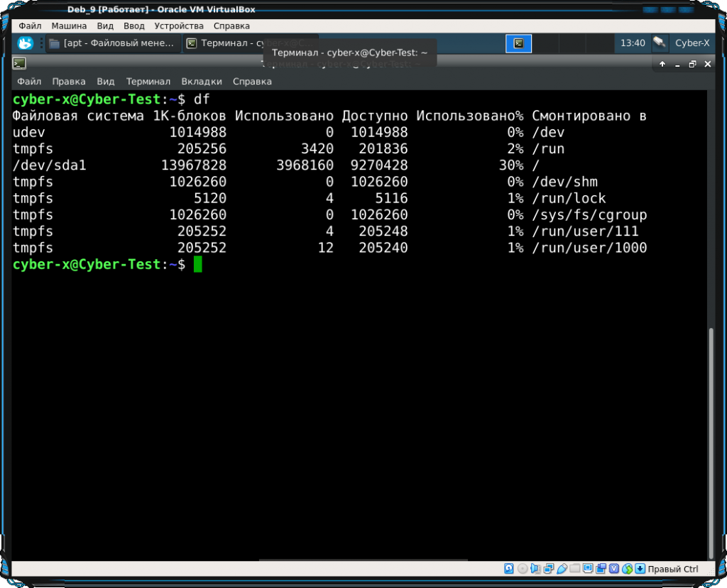
Task: Click the workspace switcher terminal thumbnail
Action: pyautogui.click(x=519, y=43)
